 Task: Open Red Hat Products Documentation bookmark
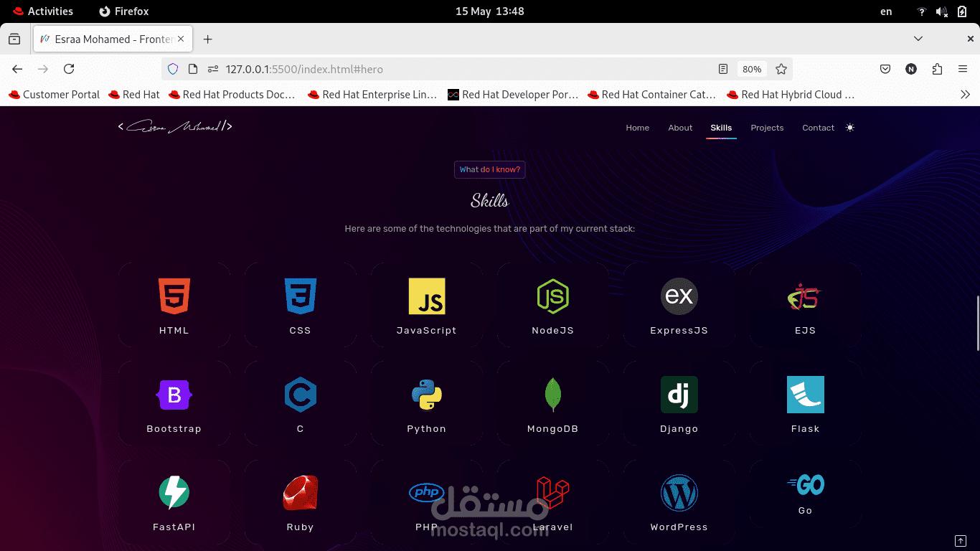click(x=232, y=95)
